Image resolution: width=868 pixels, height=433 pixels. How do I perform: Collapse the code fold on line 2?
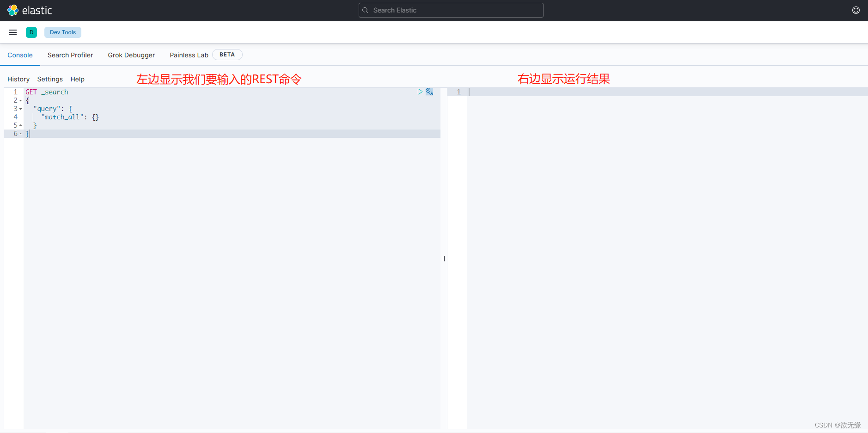click(21, 100)
